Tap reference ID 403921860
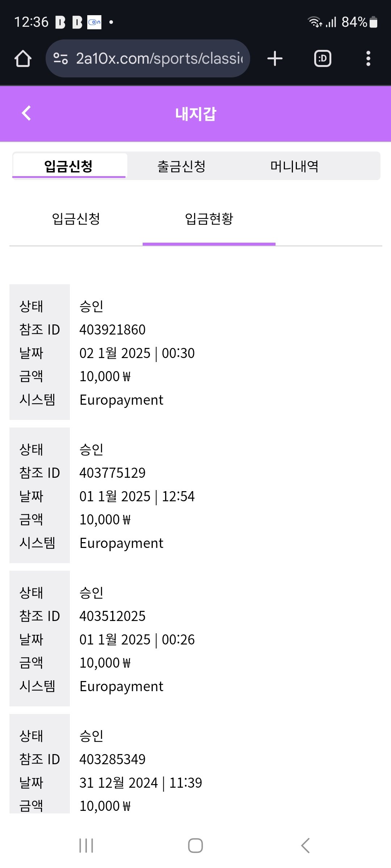The image size is (391, 868). pos(113,330)
